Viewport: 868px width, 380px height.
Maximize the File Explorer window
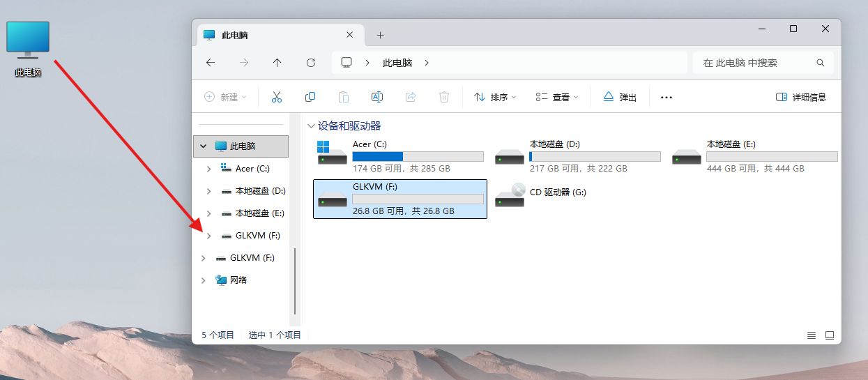click(793, 29)
